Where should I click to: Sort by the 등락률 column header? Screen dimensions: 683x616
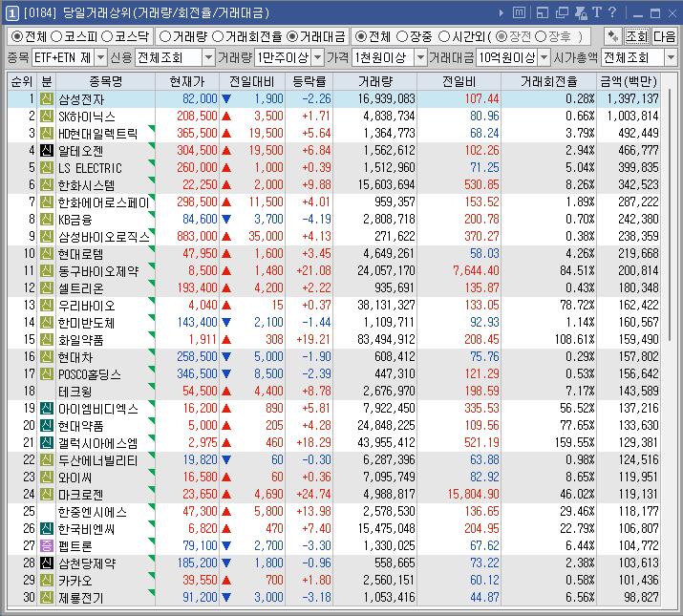click(x=309, y=81)
